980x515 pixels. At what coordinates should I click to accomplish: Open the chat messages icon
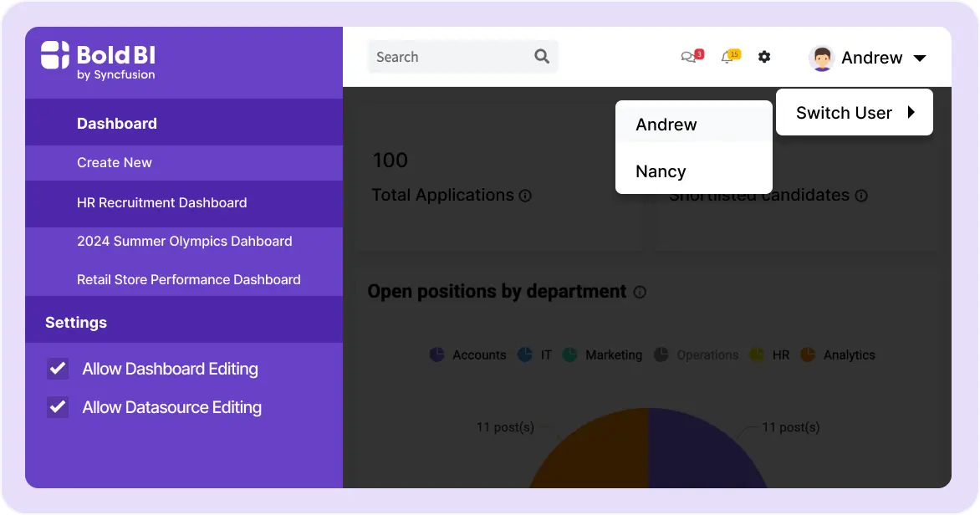click(688, 58)
